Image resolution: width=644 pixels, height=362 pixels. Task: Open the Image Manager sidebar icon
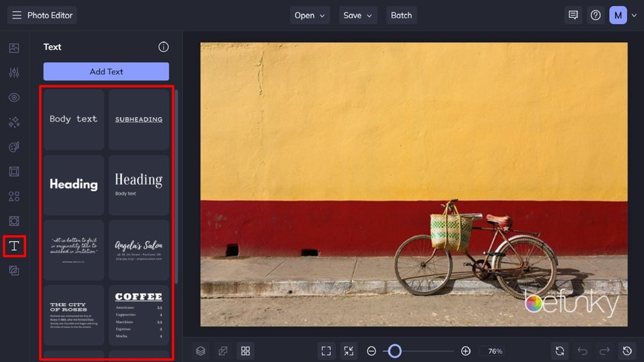pos(14,48)
